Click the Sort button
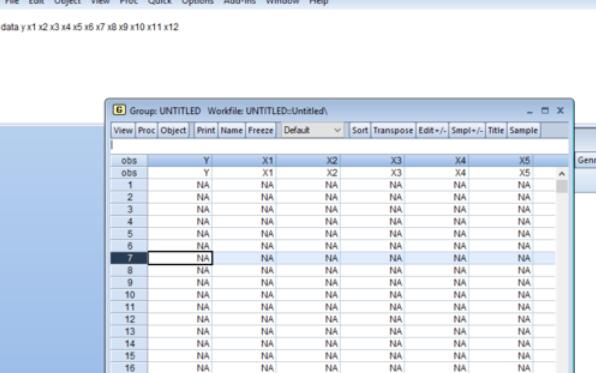The height and width of the screenshot is (373, 596). pyautogui.click(x=360, y=130)
